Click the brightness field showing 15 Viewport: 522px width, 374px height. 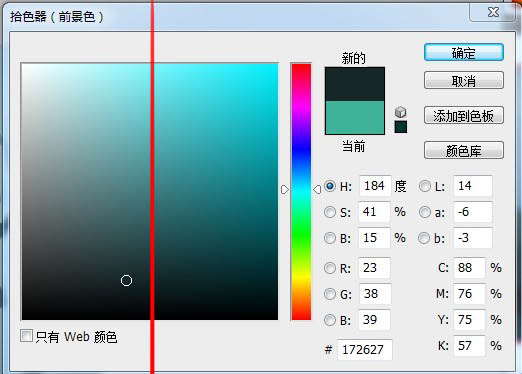coord(374,238)
